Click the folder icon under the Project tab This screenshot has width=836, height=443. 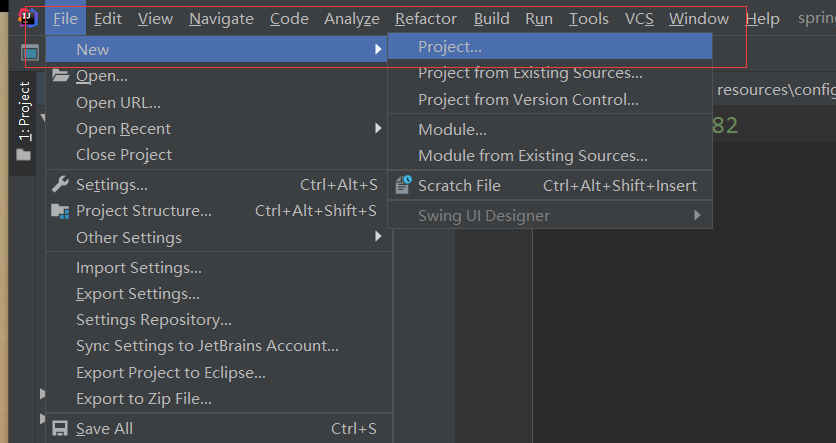point(23,155)
